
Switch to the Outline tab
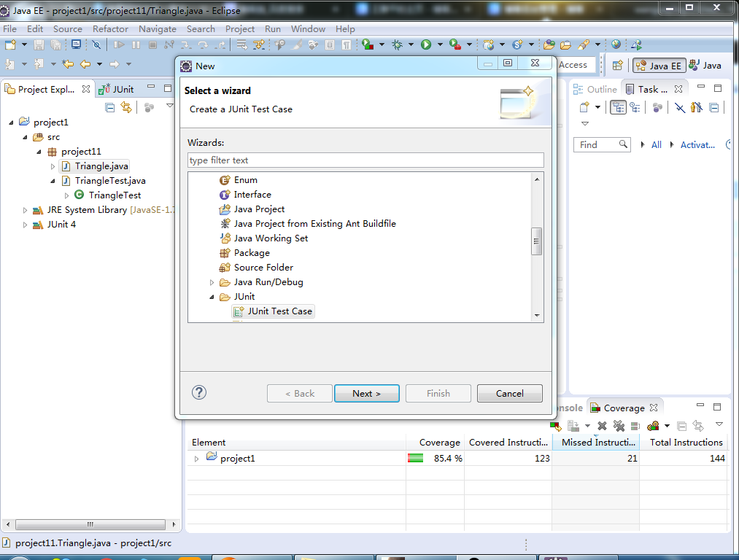tap(595, 89)
